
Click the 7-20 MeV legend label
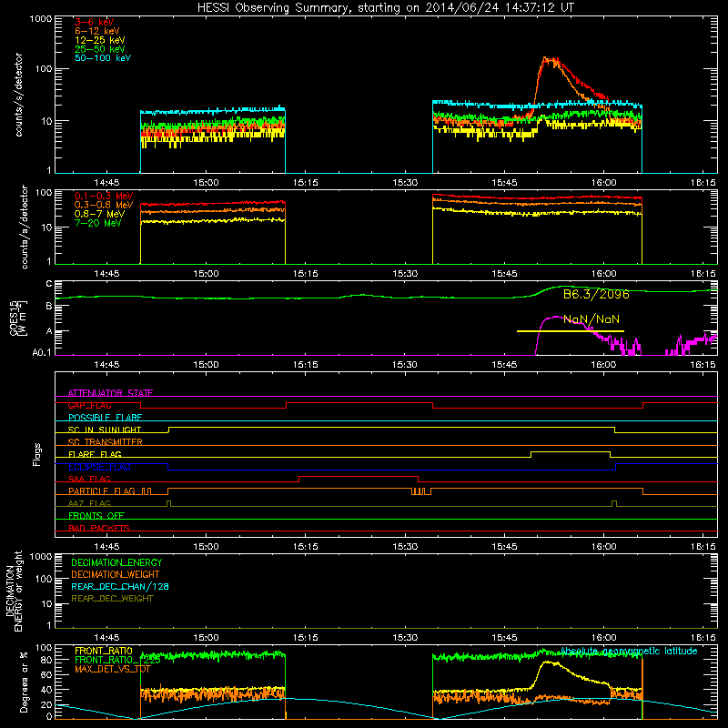98,223
